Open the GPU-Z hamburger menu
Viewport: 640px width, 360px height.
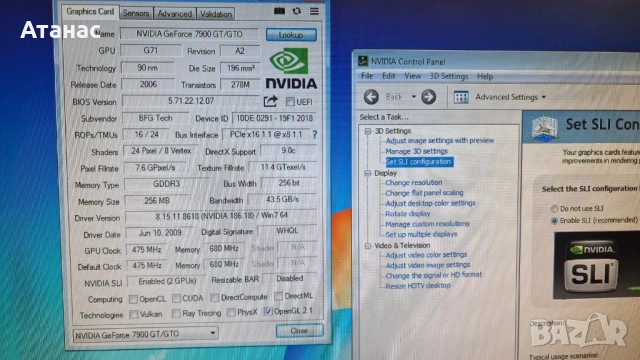tap(314, 11)
